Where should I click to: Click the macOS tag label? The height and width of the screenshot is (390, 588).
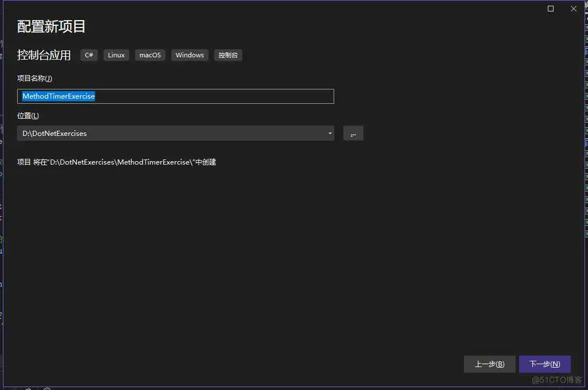(150, 55)
